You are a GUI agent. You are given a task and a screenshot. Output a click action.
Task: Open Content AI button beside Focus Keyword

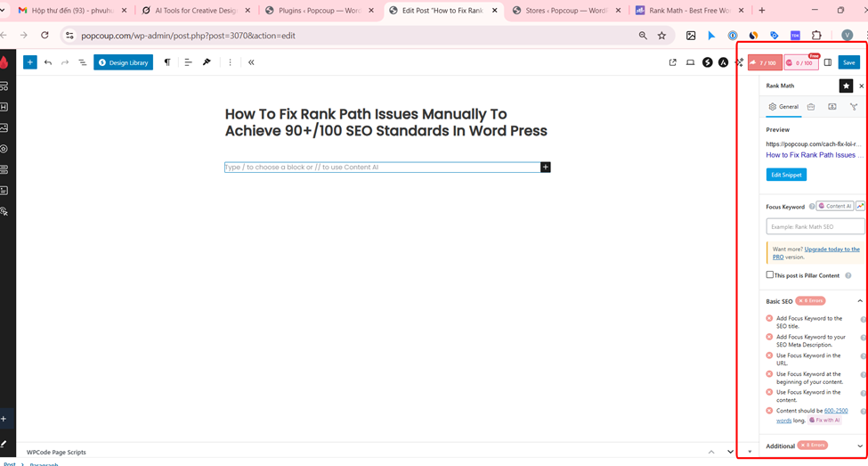(835, 206)
